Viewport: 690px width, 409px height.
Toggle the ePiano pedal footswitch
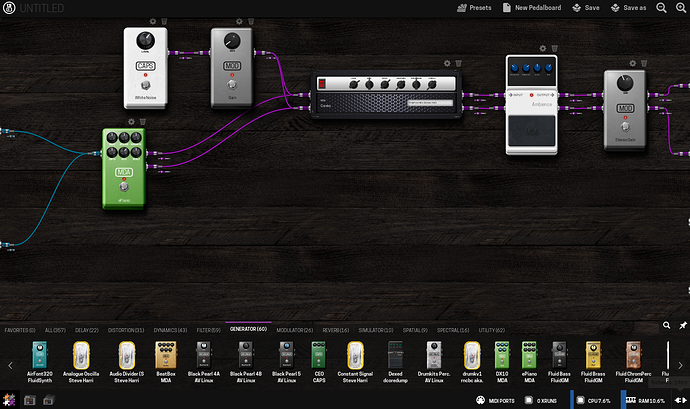point(124,187)
